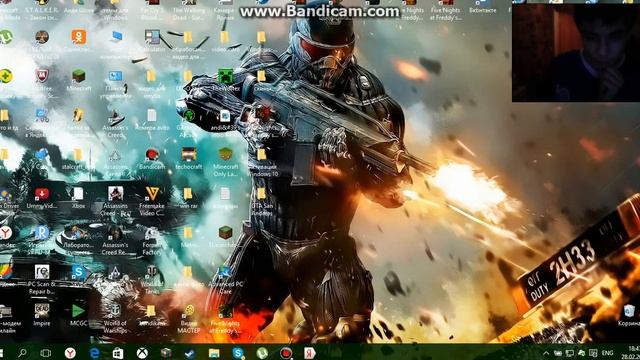This screenshot has width=640, height=360.
Task: Open uTorrent from the taskbar
Action: [x=262, y=352]
